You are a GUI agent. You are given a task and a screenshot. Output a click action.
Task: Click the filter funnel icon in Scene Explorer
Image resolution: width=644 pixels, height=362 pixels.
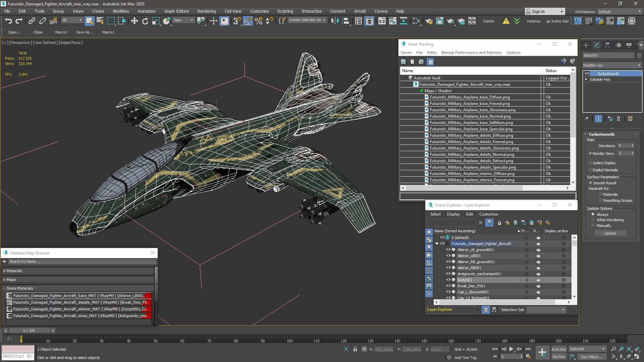click(489, 223)
